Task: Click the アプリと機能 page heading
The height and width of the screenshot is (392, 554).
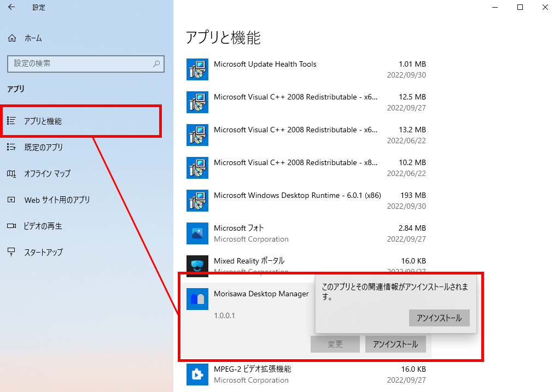Action: (x=223, y=37)
